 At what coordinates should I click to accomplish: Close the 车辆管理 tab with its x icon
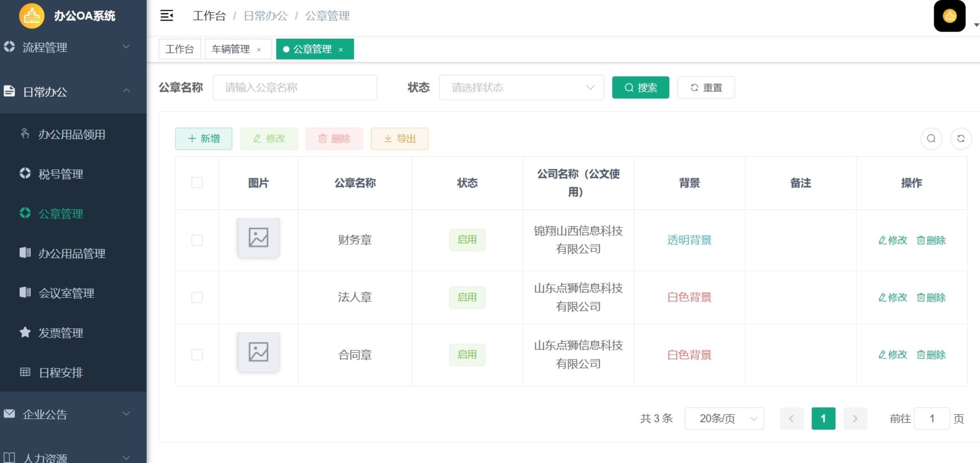(259, 49)
